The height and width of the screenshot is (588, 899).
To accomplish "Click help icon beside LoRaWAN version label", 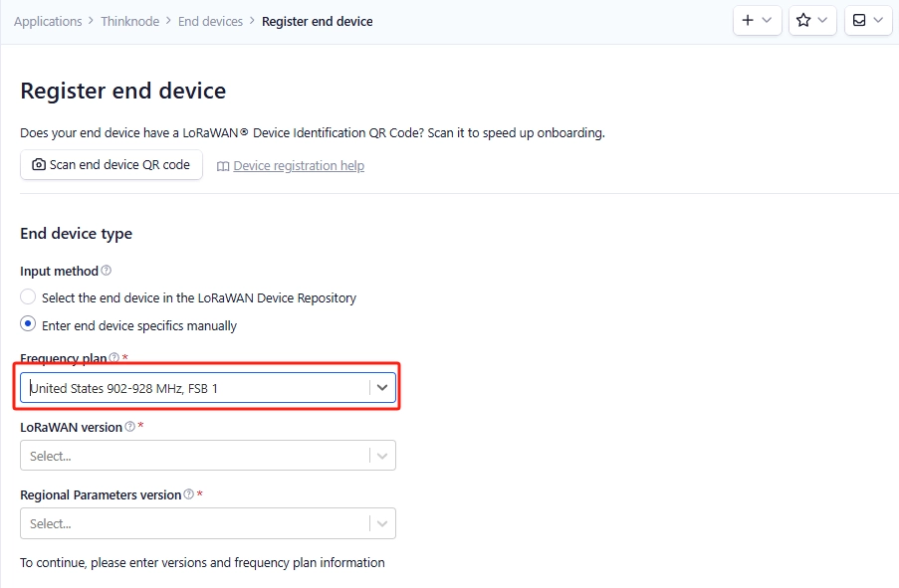I will pos(130,427).
